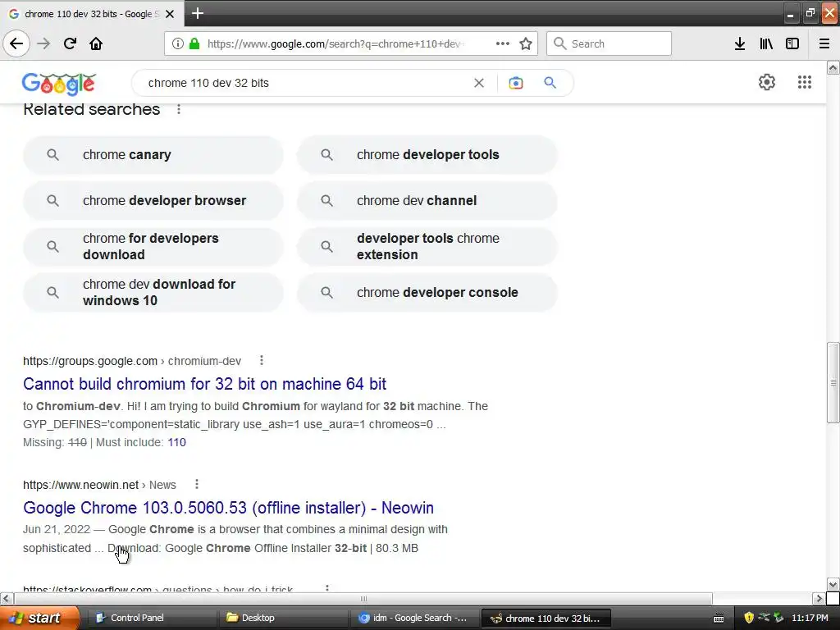
Task: Search developer tools chrome extension
Action: [427, 246]
